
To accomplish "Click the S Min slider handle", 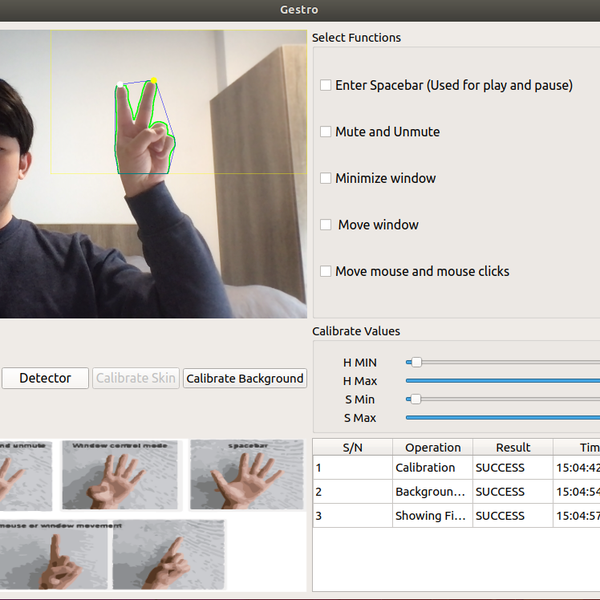I will pos(416,399).
